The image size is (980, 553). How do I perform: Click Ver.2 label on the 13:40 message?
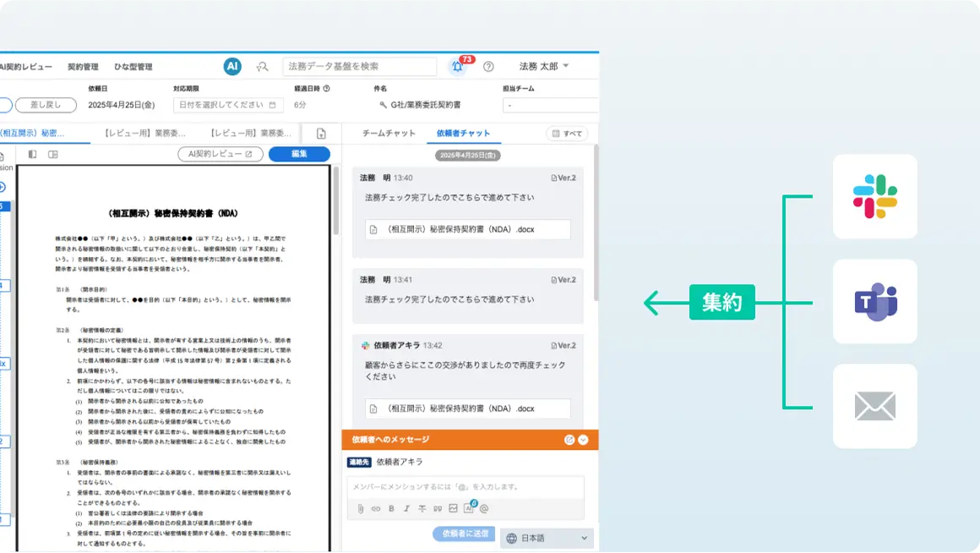(x=563, y=178)
